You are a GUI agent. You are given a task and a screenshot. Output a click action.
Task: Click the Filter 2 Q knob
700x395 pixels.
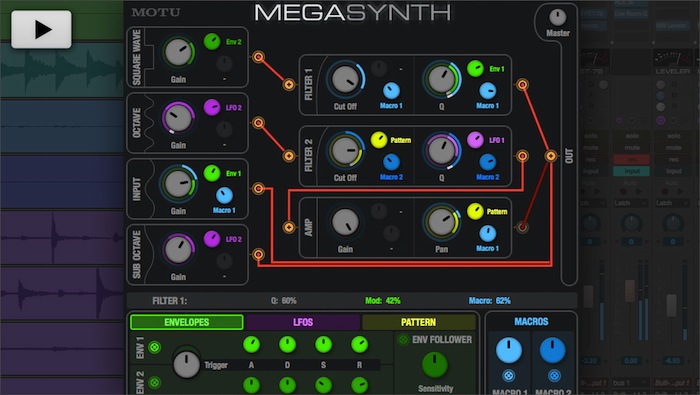point(442,150)
